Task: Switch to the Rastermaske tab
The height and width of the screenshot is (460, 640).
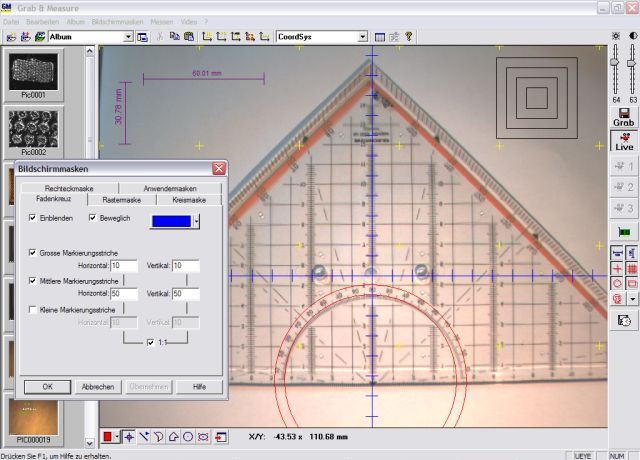Action: pos(122,200)
